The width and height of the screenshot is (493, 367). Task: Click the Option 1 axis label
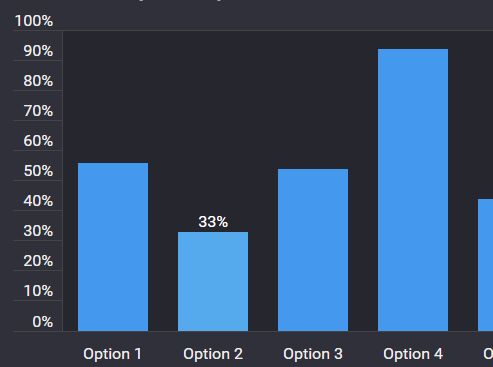tap(113, 354)
